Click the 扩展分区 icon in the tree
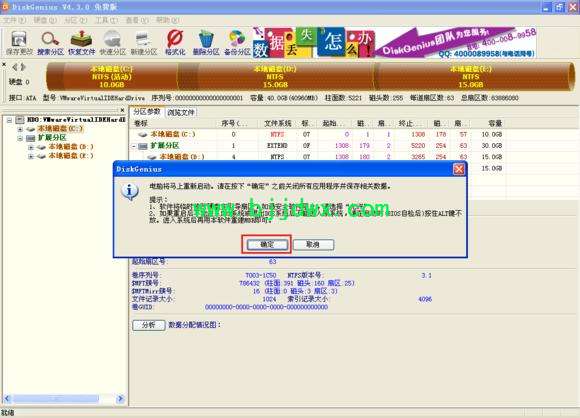 31,138
